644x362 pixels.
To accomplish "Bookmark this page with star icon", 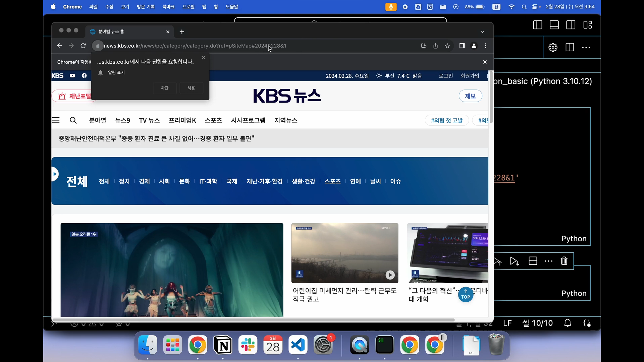I will (447, 46).
